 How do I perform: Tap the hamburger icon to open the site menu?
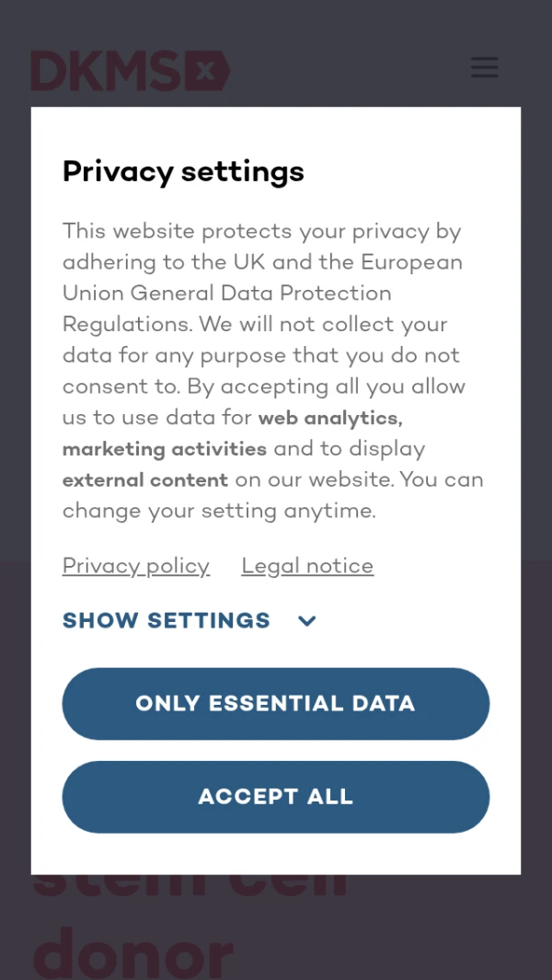coord(484,67)
